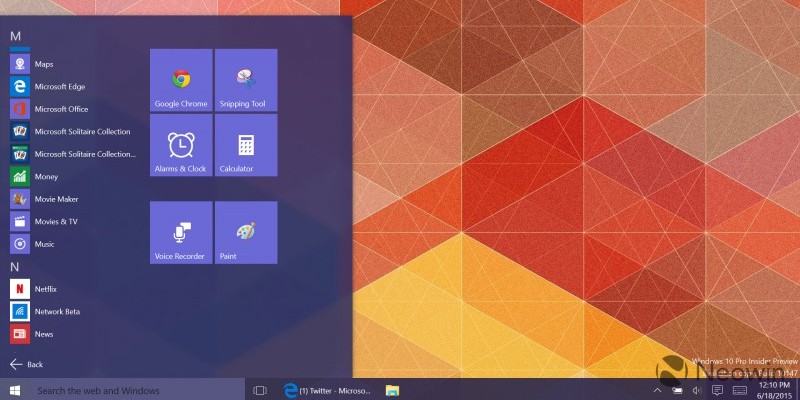Open File Explorer from the taskbar
800x400 pixels.
point(392,391)
